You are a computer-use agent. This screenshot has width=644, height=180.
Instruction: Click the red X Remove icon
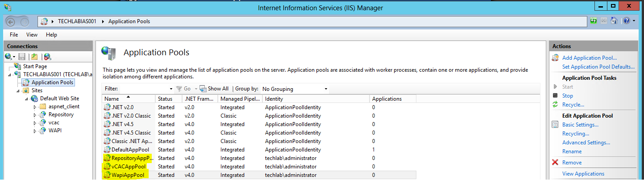point(555,163)
